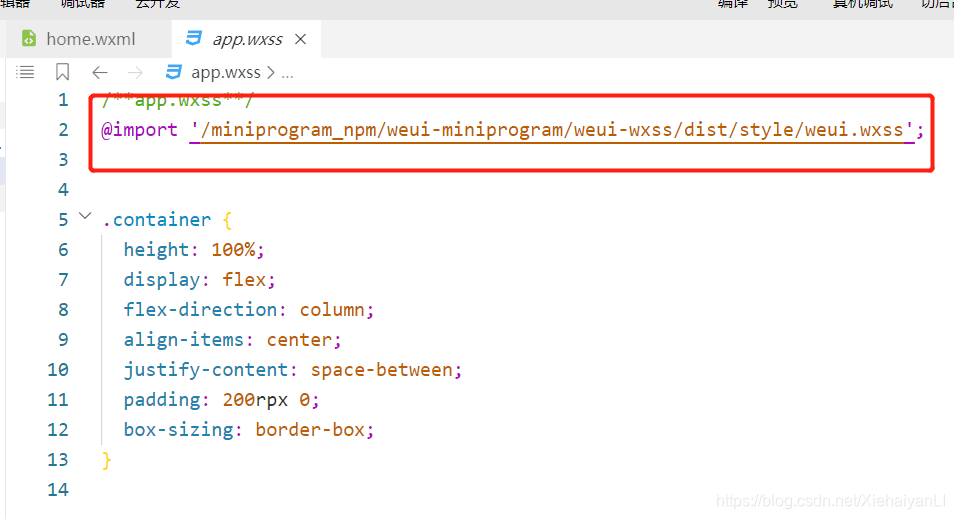Select the app.wxss editor tab

tap(246, 39)
